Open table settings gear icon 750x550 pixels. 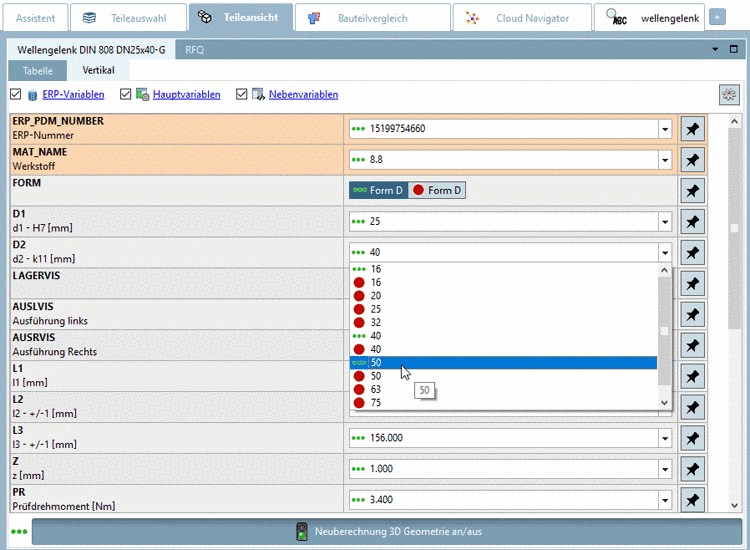pos(729,94)
